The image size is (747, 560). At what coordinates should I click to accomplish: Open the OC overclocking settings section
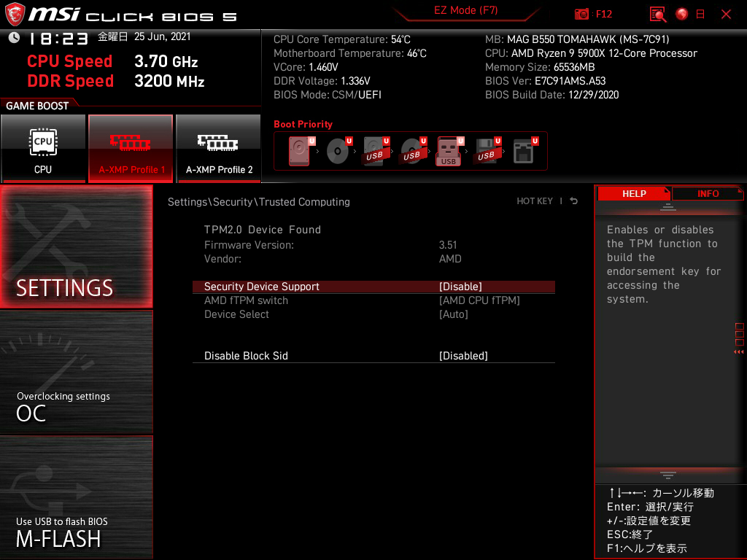(76, 372)
